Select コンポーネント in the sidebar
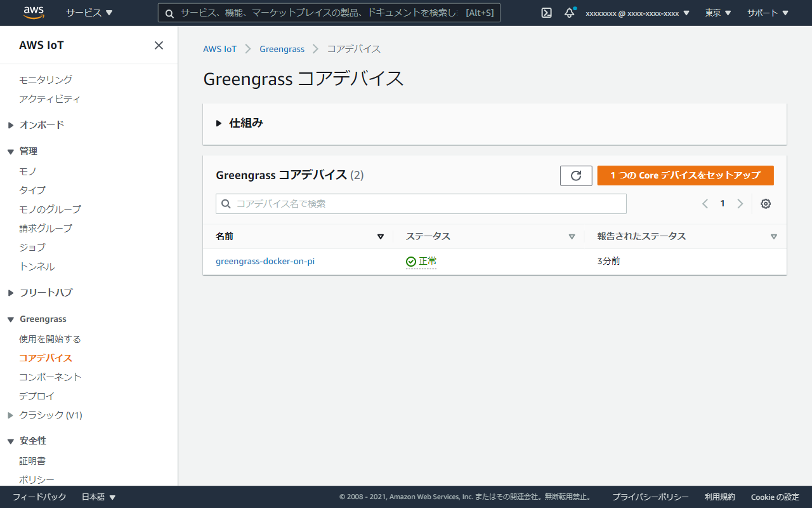812x508 pixels. 49,377
